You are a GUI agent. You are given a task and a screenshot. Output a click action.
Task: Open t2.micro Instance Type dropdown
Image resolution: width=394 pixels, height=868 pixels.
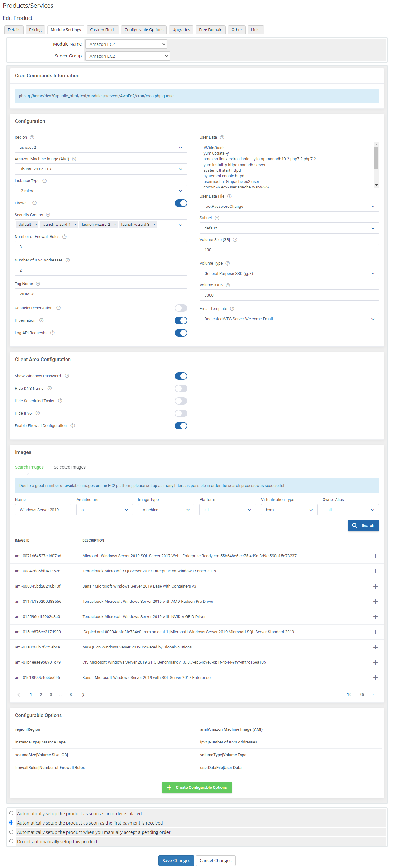[x=101, y=191]
